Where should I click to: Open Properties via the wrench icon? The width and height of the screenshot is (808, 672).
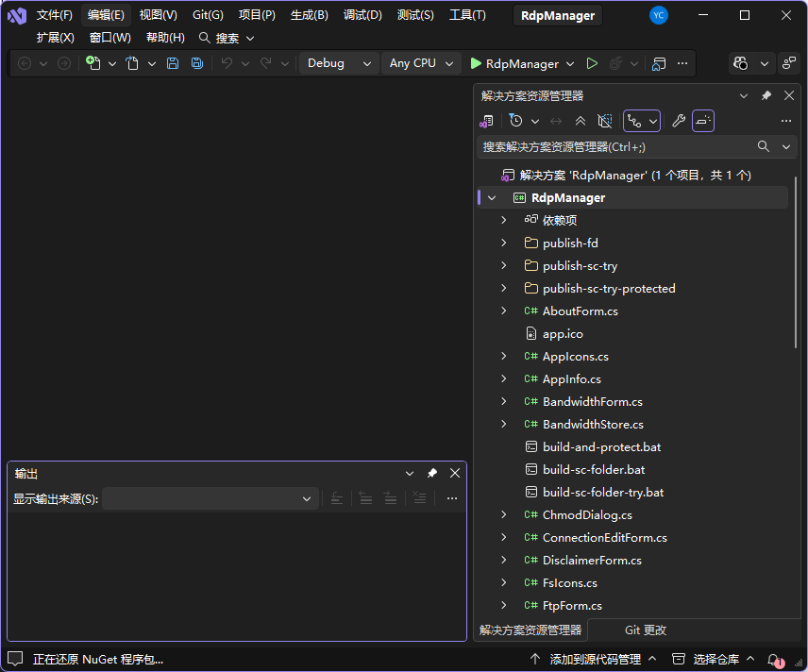pos(679,121)
